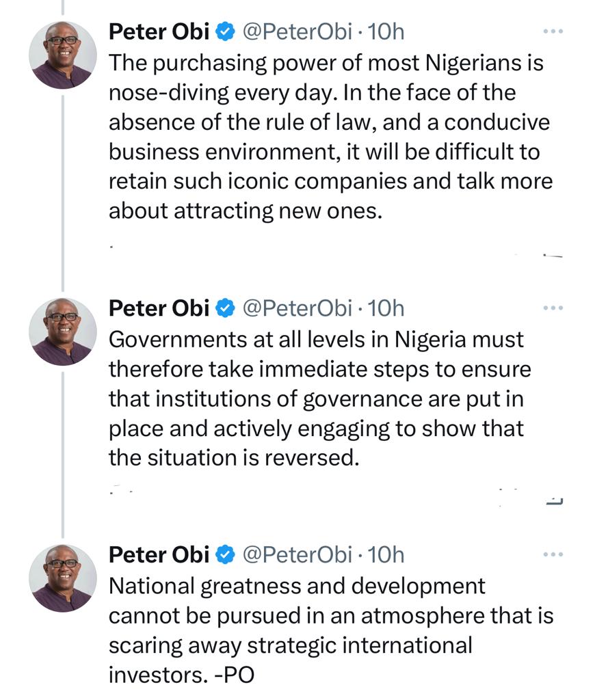The height and width of the screenshot is (700, 595).
Task: Open Peter Obi name on National greatness tweet
Action: click(x=159, y=554)
